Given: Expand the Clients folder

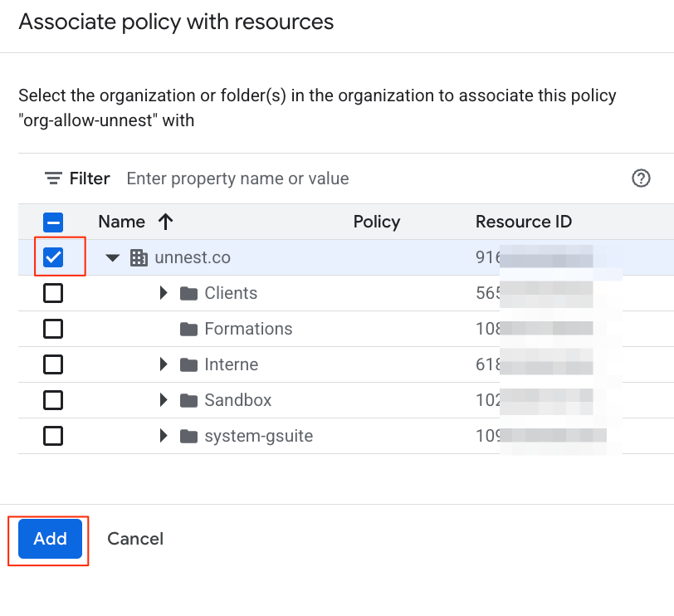Looking at the screenshot, I should (x=164, y=293).
